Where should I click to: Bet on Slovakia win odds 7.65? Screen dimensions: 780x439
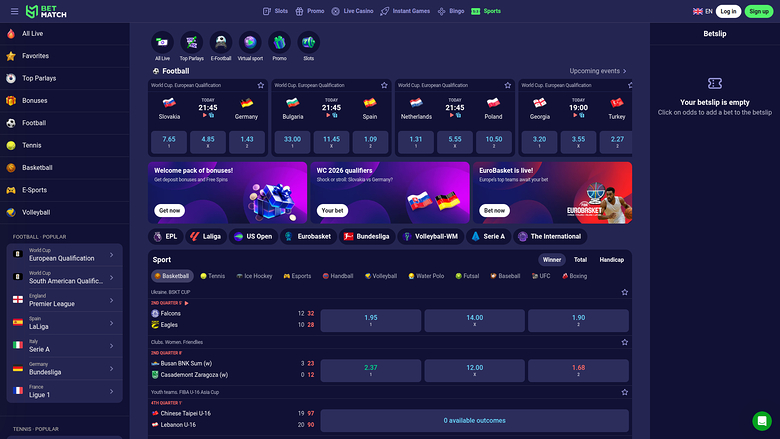tap(169, 142)
